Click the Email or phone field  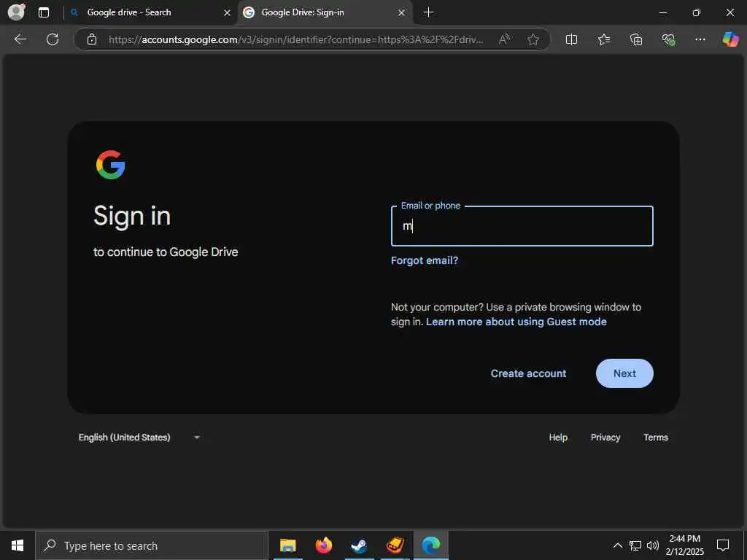tap(522, 226)
